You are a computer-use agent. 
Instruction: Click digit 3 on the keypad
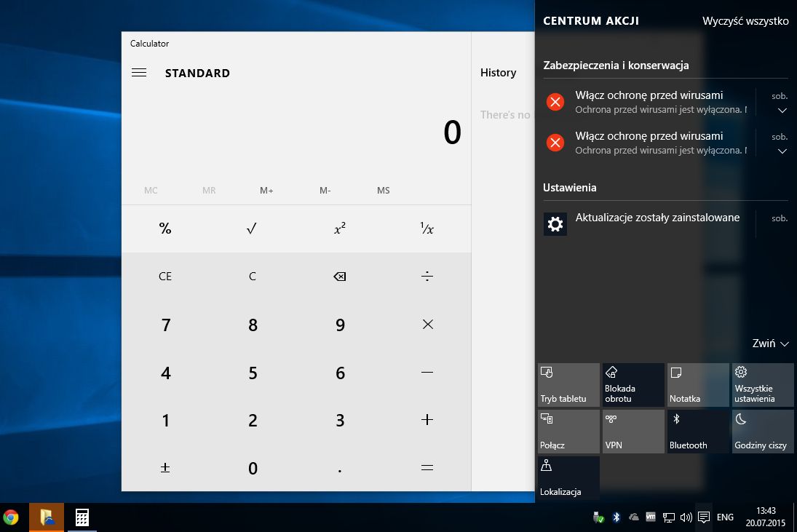339,420
